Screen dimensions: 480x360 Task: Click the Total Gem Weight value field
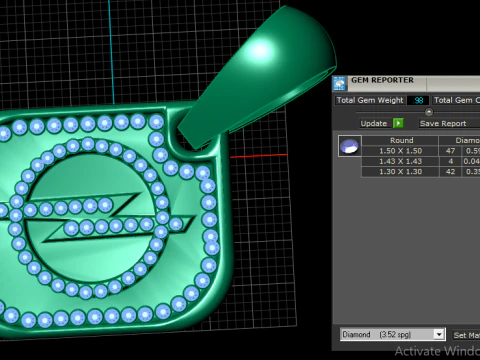pyautogui.click(x=418, y=100)
